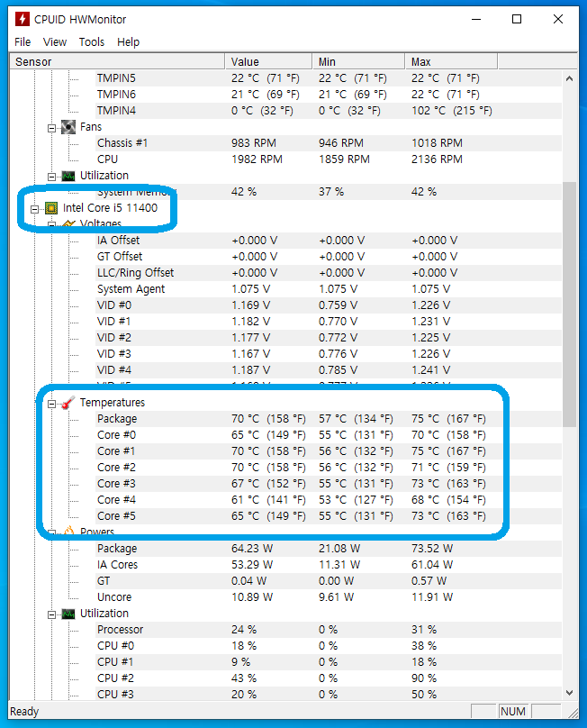Click the lower Utilization graph icon under Powers
The height and width of the screenshot is (728, 587).
click(x=68, y=614)
